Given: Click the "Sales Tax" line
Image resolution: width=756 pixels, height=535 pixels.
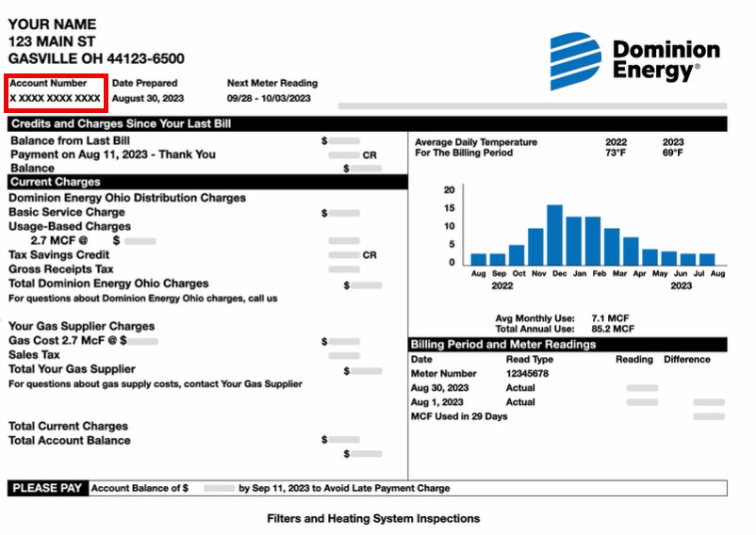Looking at the screenshot, I should (x=34, y=355).
